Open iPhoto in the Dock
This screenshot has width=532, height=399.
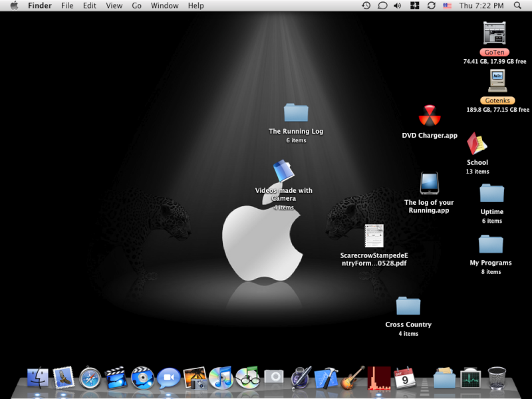coord(195,377)
